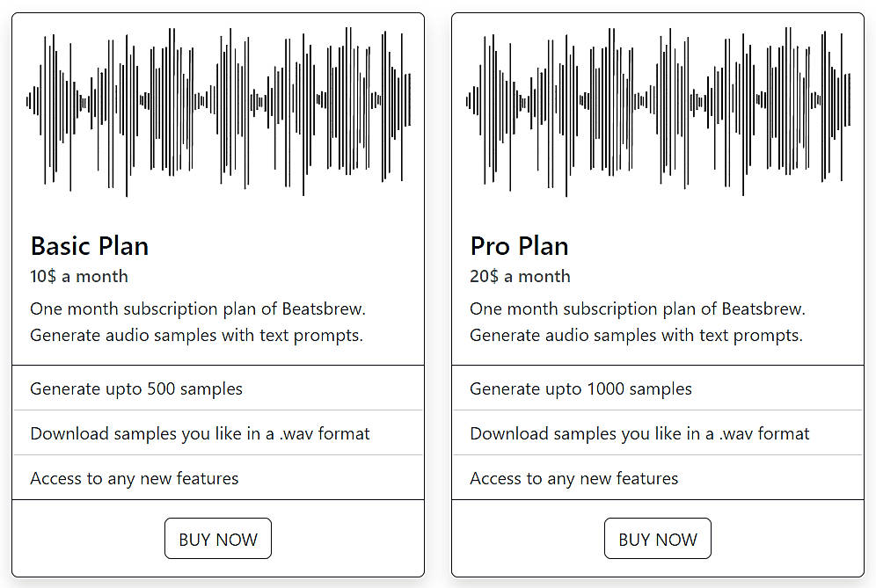Select 'Access to any new features' under Pro Plan
876x588 pixels.
(573, 478)
